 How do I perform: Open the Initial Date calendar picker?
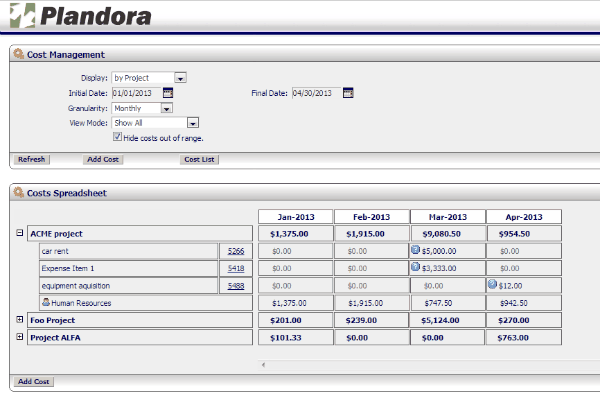coord(168,93)
